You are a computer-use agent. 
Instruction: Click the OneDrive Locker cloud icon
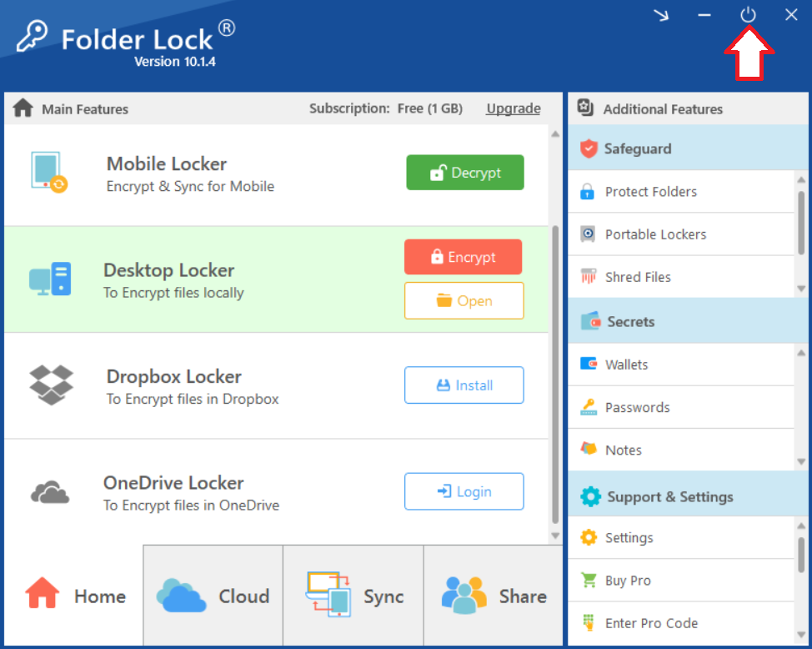point(50,492)
